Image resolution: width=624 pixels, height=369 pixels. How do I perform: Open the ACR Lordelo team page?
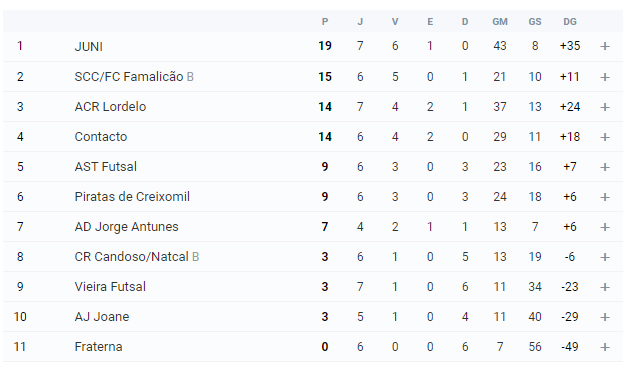pyautogui.click(x=110, y=107)
